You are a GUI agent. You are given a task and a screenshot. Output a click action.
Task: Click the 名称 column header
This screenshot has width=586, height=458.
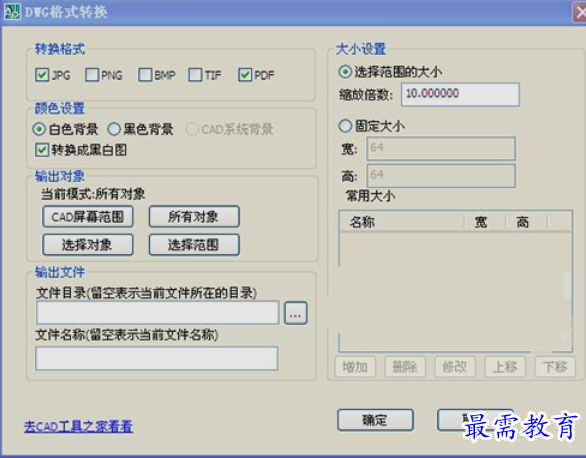402,222
